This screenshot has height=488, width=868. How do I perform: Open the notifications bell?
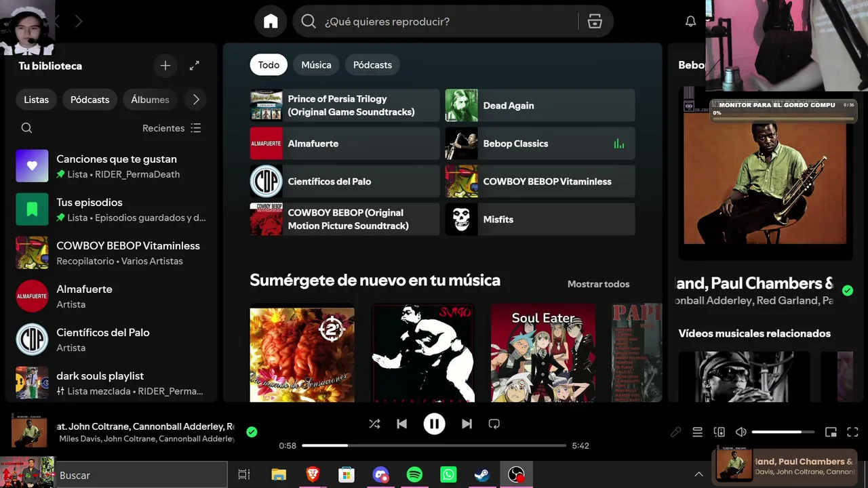click(x=690, y=22)
